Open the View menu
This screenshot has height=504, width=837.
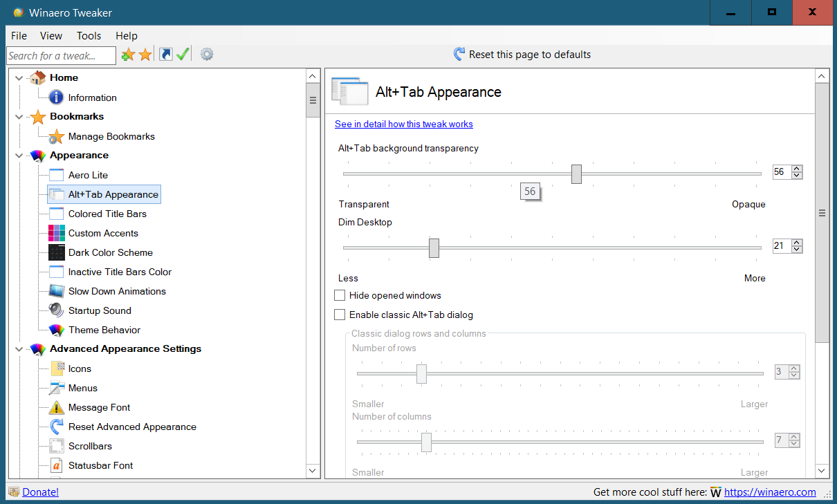tap(51, 36)
